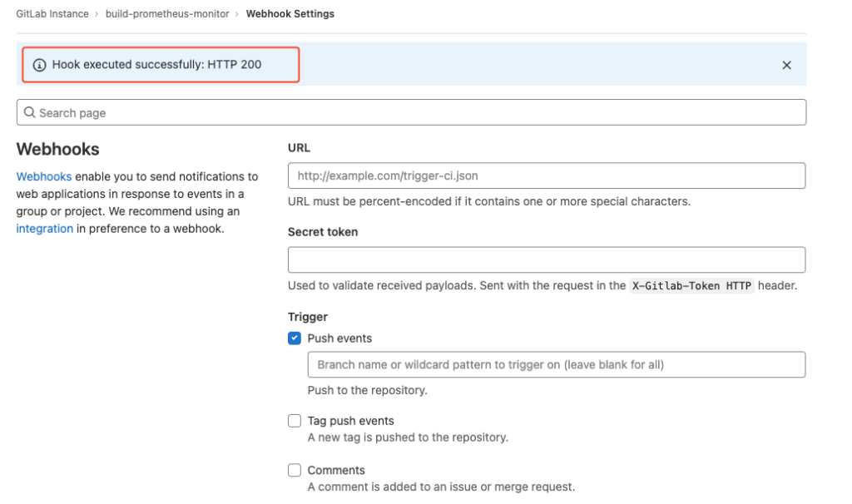
Task: Click the 'Hook executed successfully: HTTP 200' message
Action: (x=156, y=65)
